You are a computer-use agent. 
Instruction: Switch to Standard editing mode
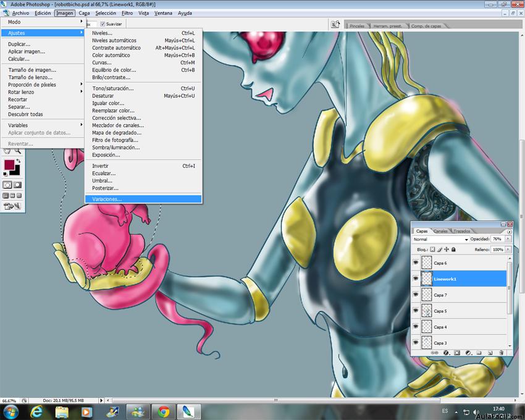7,185
